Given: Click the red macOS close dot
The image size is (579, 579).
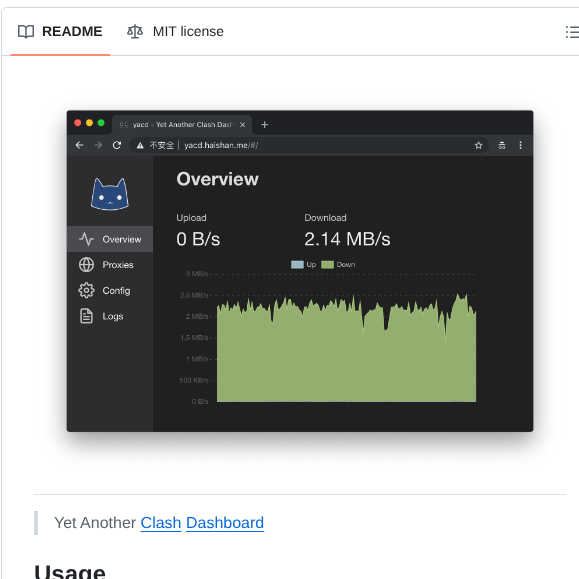Looking at the screenshot, I should pos(78,123).
